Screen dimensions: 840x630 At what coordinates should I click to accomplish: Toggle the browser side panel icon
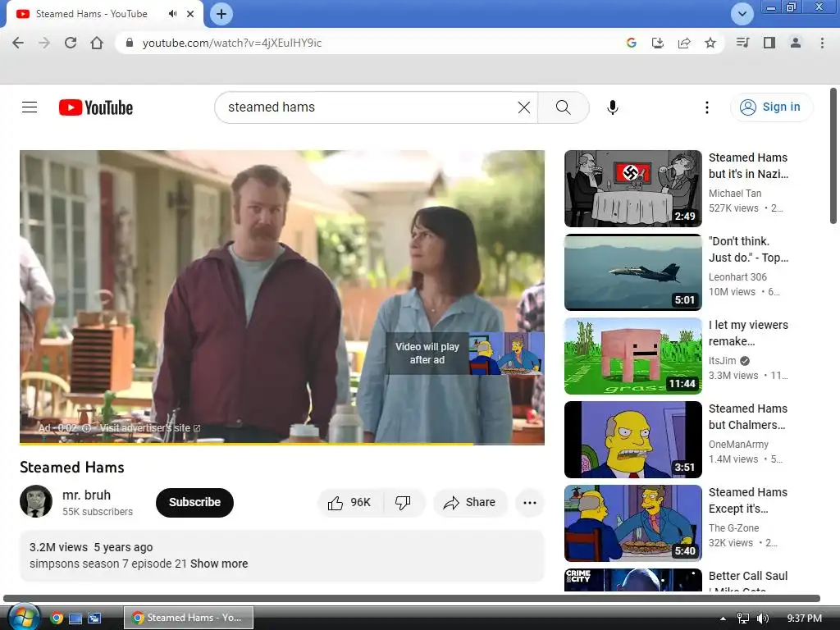point(769,43)
